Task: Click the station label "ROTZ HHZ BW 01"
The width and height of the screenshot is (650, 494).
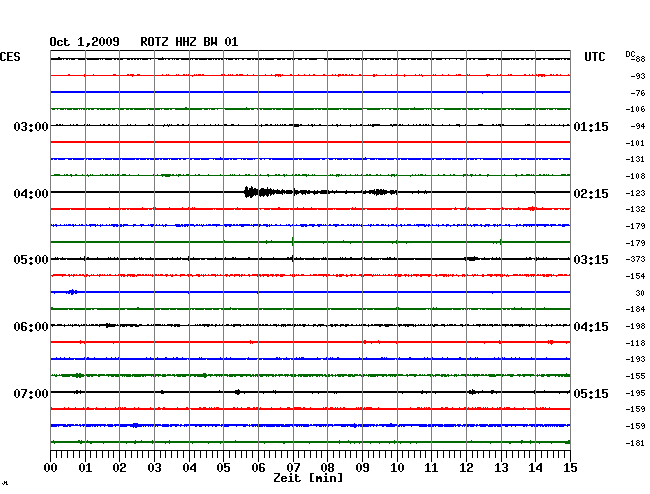Action: tap(189, 42)
